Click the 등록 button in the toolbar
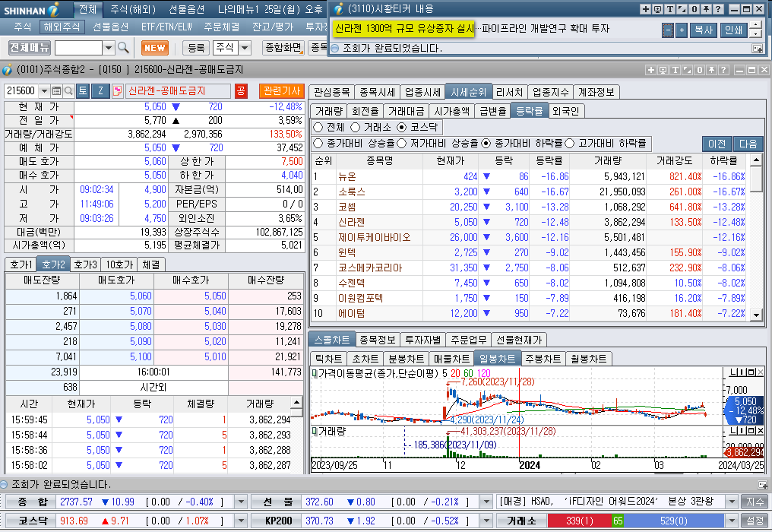This screenshot has height=532, width=772. click(x=196, y=48)
